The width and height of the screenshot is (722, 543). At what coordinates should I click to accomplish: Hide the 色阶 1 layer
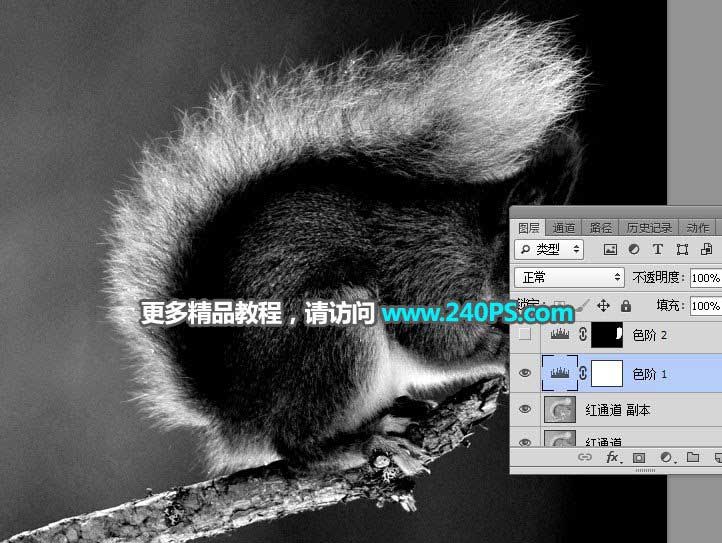pyautogui.click(x=524, y=373)
